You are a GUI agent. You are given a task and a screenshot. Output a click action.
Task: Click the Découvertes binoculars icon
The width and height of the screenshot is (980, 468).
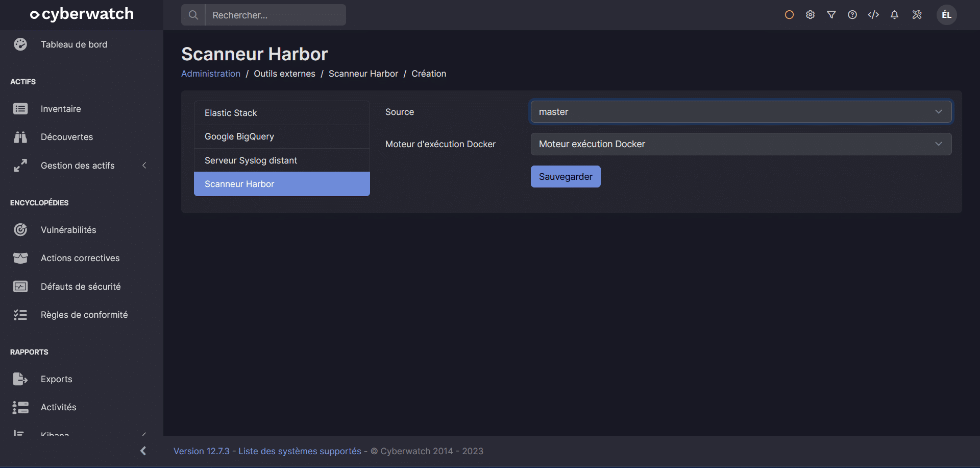pos(20,137)
